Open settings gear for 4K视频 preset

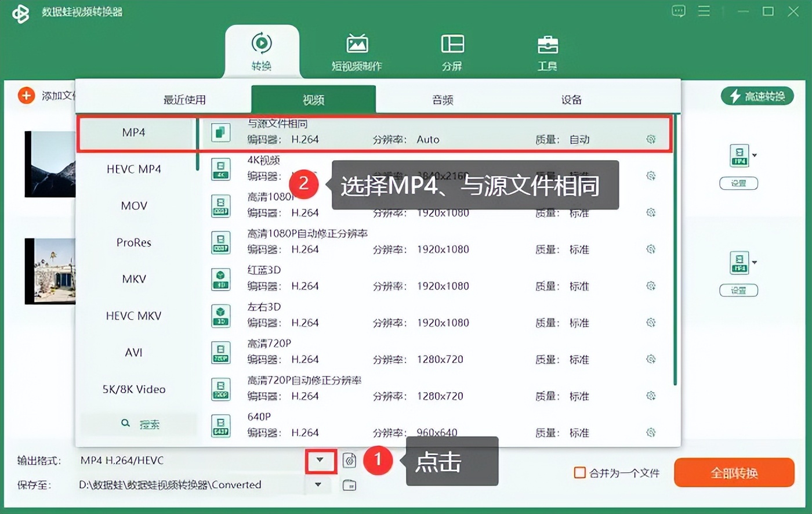click(x=651, y=176)
